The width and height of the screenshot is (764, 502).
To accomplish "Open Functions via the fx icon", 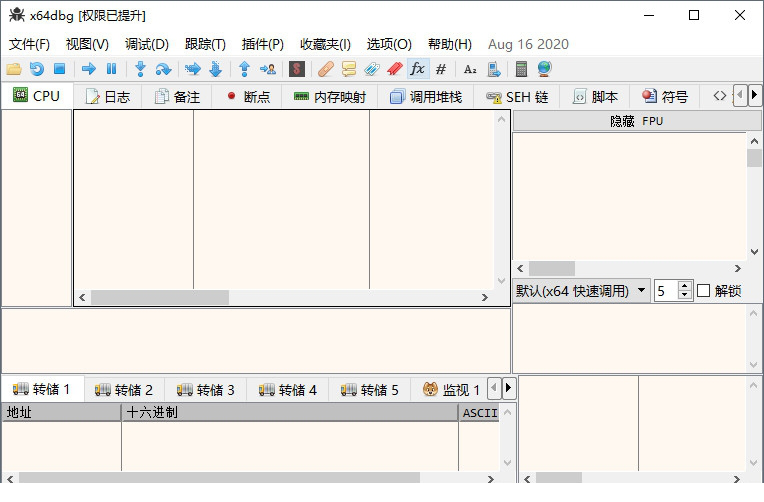I will click(x=418, y=69).
